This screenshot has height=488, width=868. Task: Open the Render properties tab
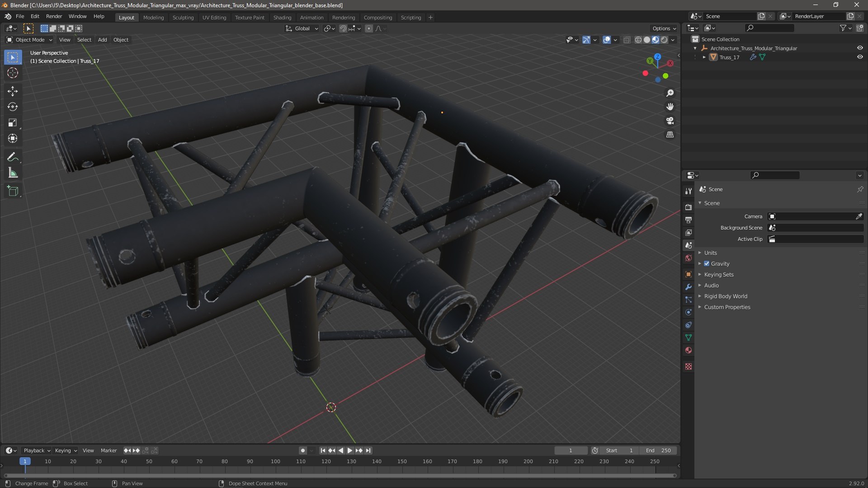click(689, 207)
